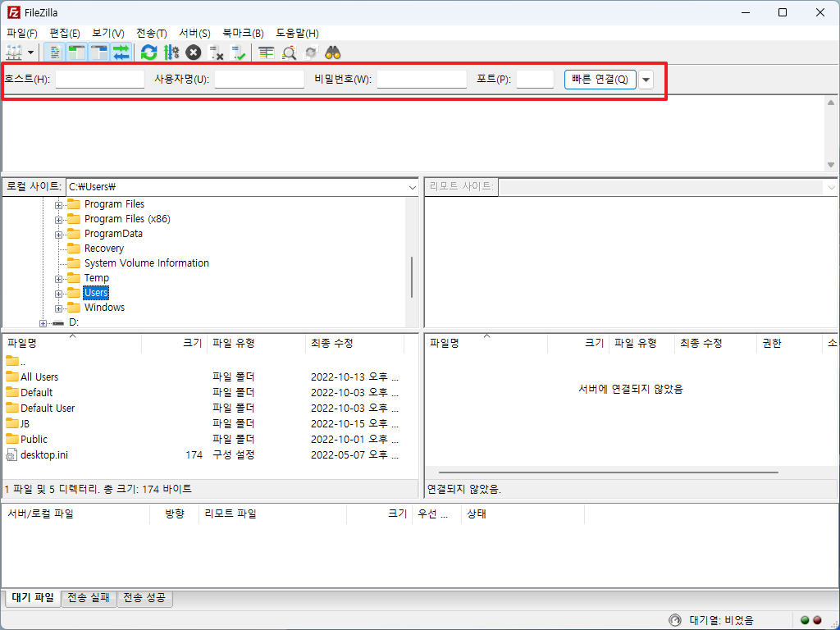Refresh the file and folder lists
The height and width of the screenshot is (630, 840).
(149, 52)
